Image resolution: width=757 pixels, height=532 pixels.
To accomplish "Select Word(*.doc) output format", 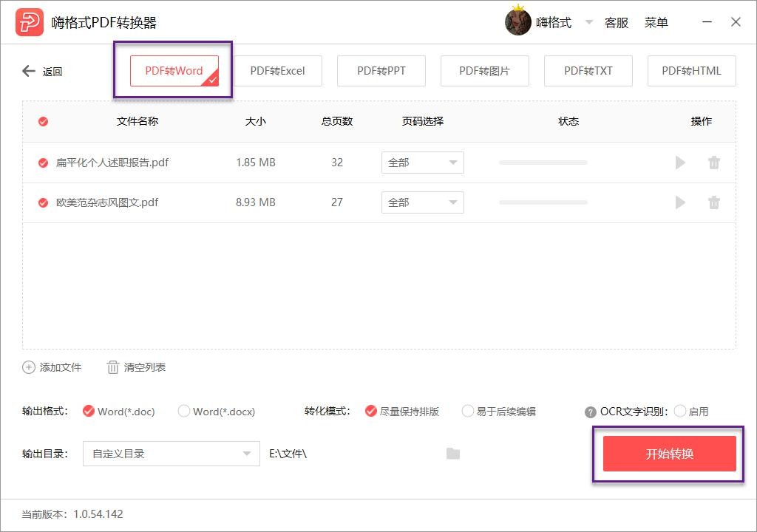I will (89, 412).
